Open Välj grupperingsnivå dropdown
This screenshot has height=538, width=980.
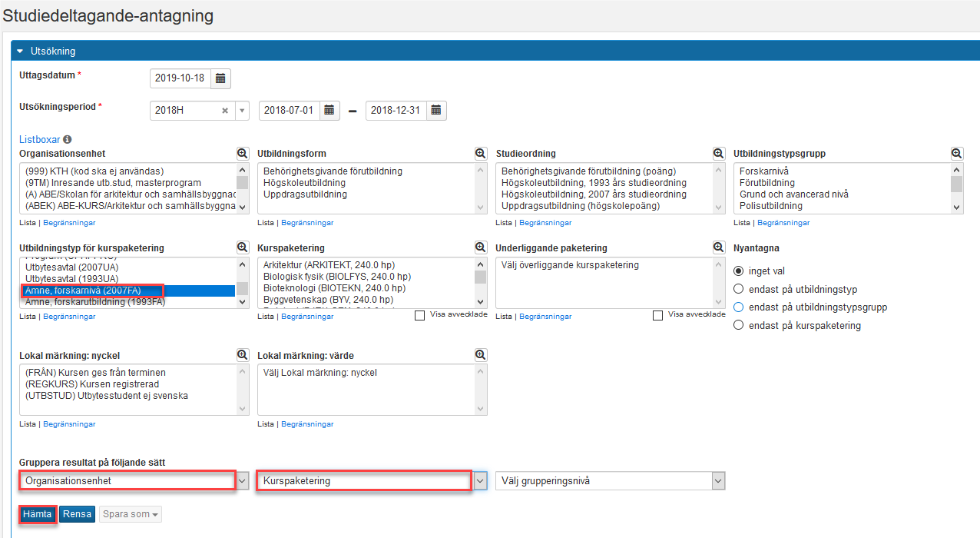click(611, 481)
